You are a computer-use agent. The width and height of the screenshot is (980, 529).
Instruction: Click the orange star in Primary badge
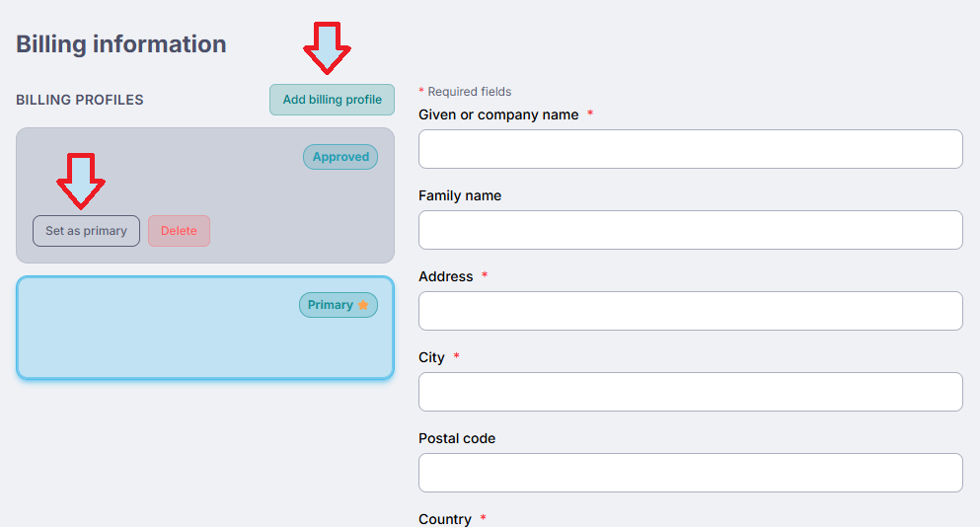click(x=363, y=305)
